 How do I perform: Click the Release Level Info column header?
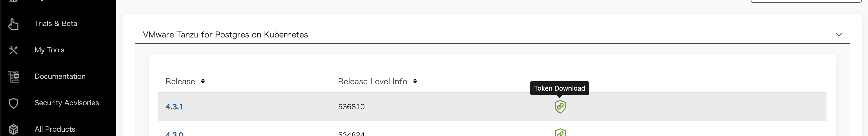[372, 82]
